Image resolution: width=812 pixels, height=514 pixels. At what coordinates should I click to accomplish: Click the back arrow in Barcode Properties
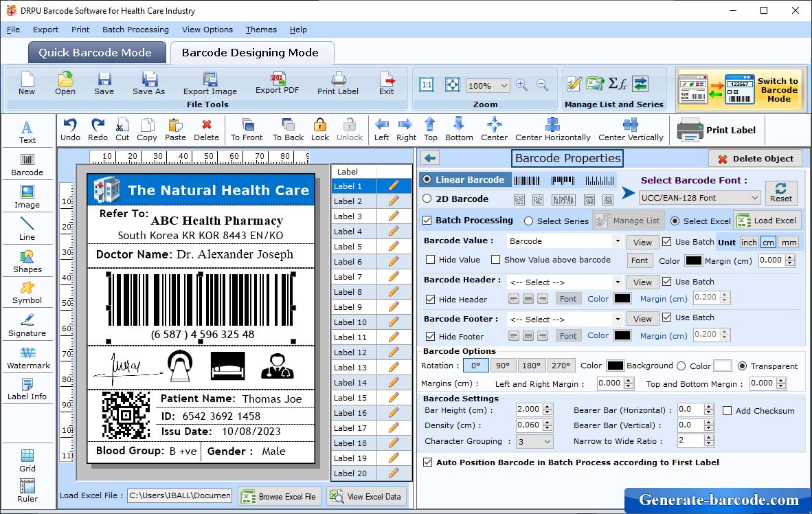point(430,158)
